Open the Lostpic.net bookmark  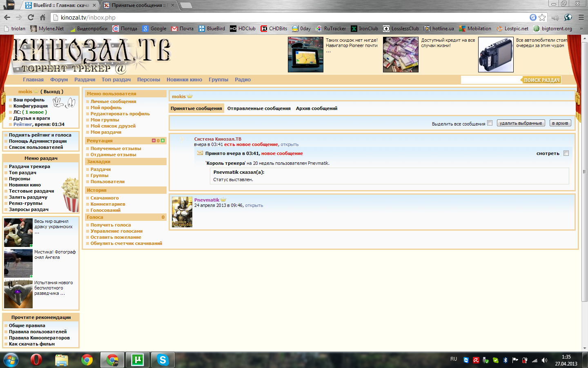coord(512,29)
